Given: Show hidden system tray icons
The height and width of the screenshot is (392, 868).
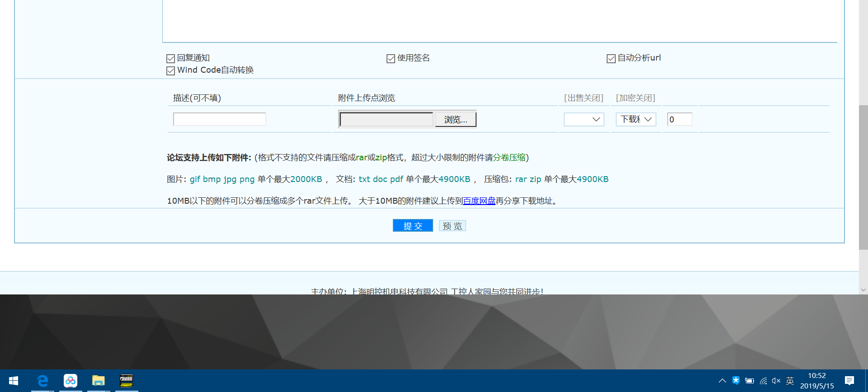Looking at the screenshot, I should (x=722, y=381).
